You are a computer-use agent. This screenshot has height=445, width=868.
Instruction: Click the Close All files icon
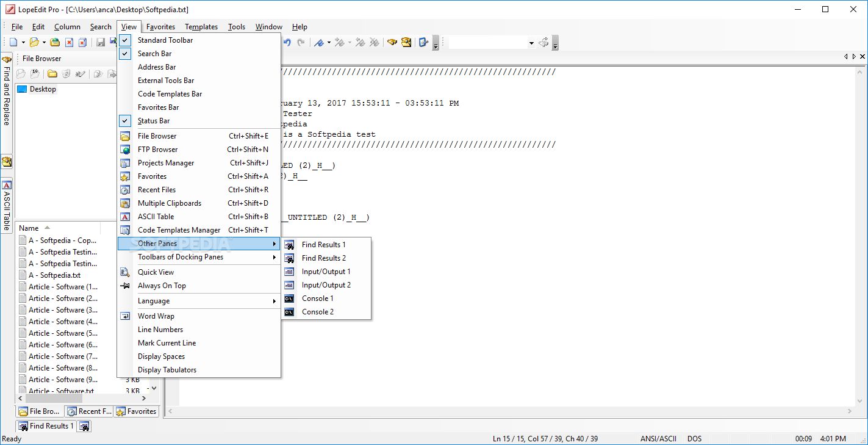click(82, 42)
